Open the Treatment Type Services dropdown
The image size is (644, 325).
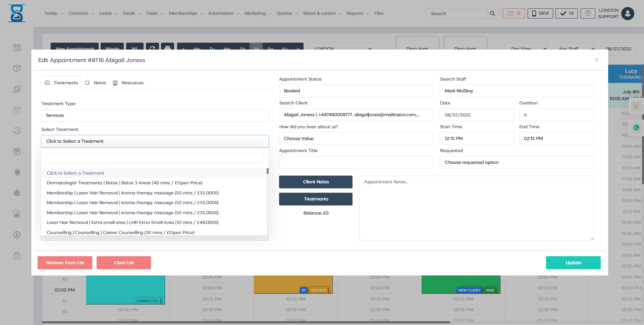point(155,115)
